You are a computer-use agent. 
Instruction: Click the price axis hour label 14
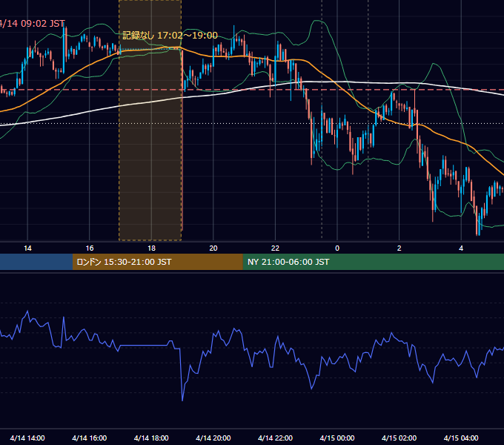click(27, 248)
